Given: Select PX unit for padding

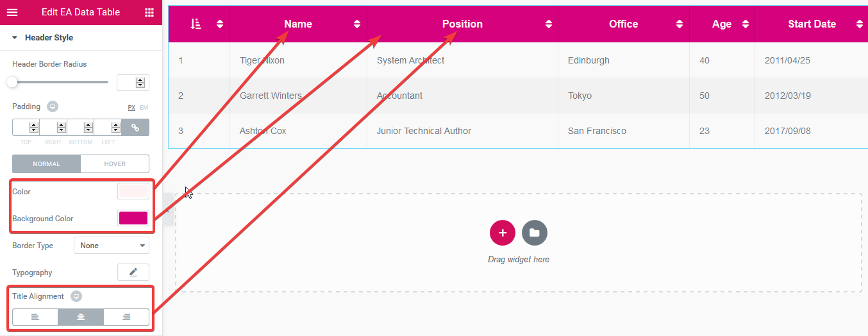Looking at the screenshot, I should [131, 107].
